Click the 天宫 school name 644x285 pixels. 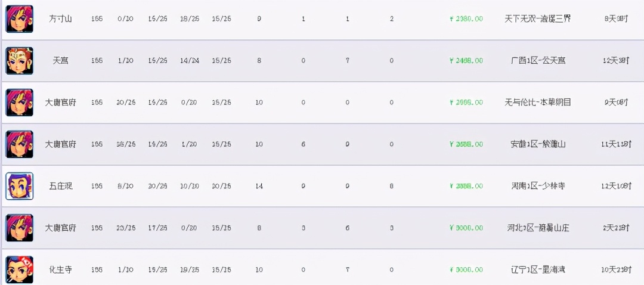pos(60,61)
